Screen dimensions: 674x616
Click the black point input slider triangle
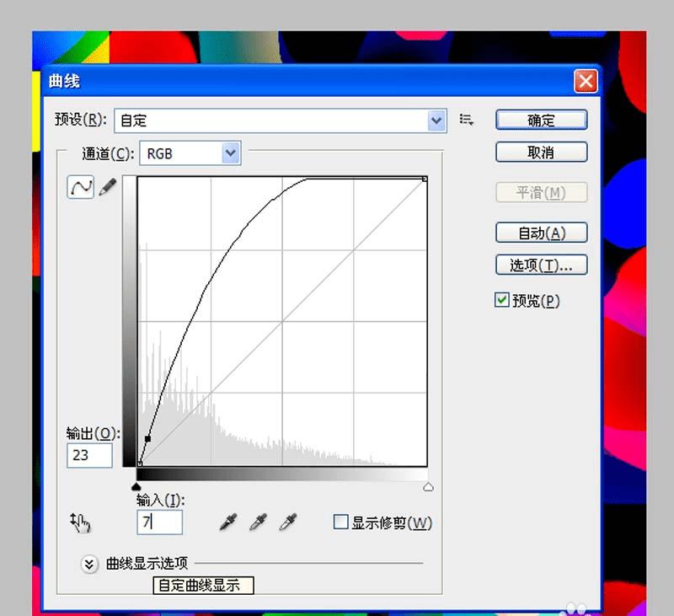[136, 486]
